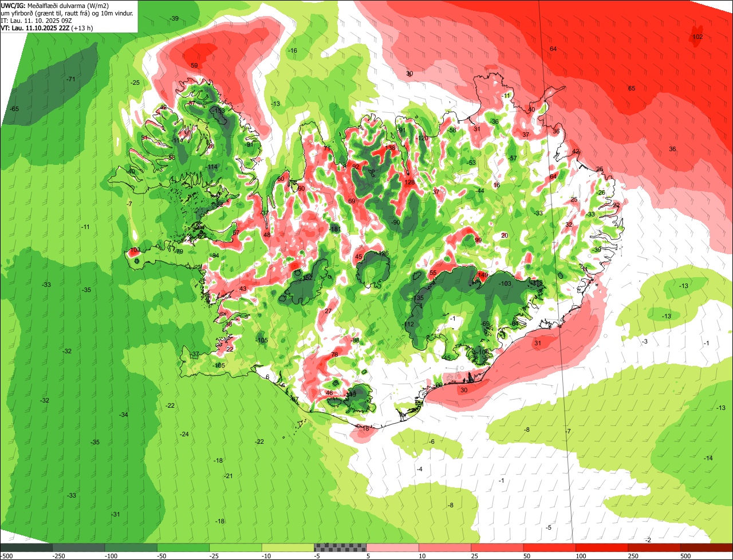Click the legend swatch between 100 and 250

point(602,547)
